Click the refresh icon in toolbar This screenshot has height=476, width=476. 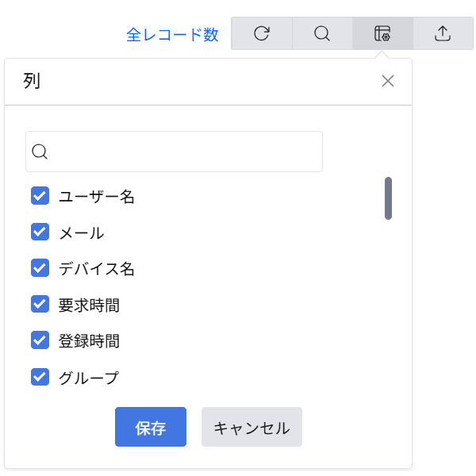tap(262, 33)
